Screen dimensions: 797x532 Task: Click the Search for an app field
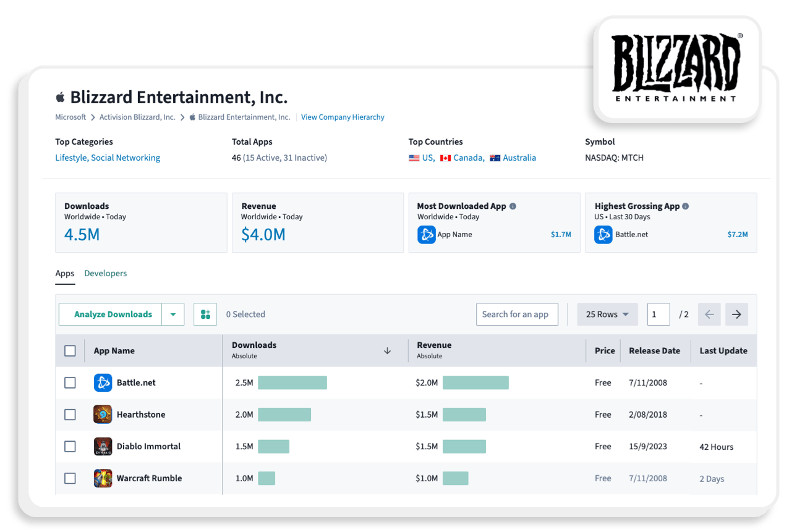point(516,314)
